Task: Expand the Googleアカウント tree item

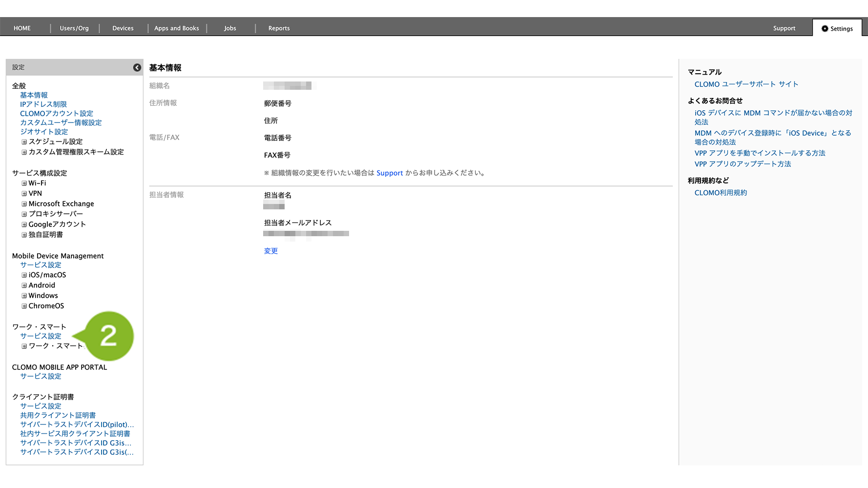Action: coord(24,224)
